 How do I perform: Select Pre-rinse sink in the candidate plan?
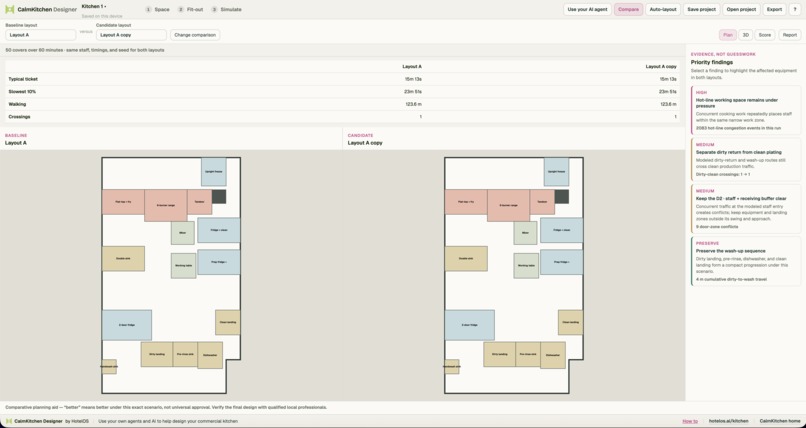pyautogui.click(x=528, y=354)
